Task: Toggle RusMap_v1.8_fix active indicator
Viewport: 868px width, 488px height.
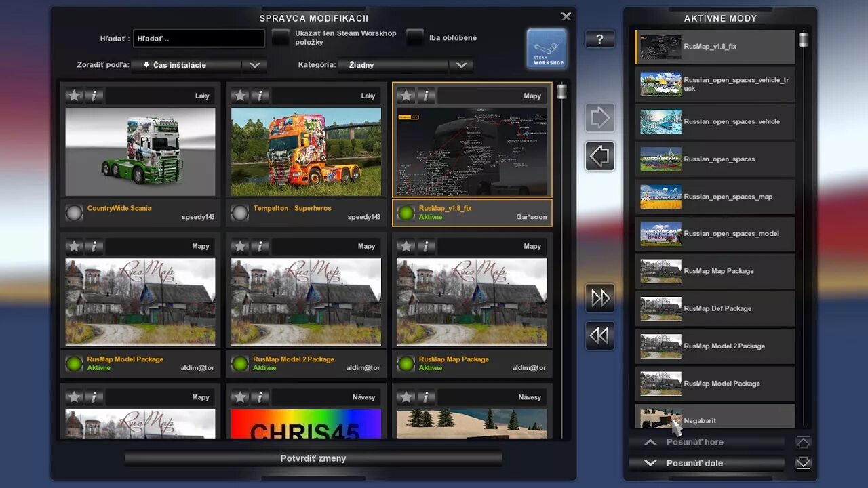Action: point(406,213)
